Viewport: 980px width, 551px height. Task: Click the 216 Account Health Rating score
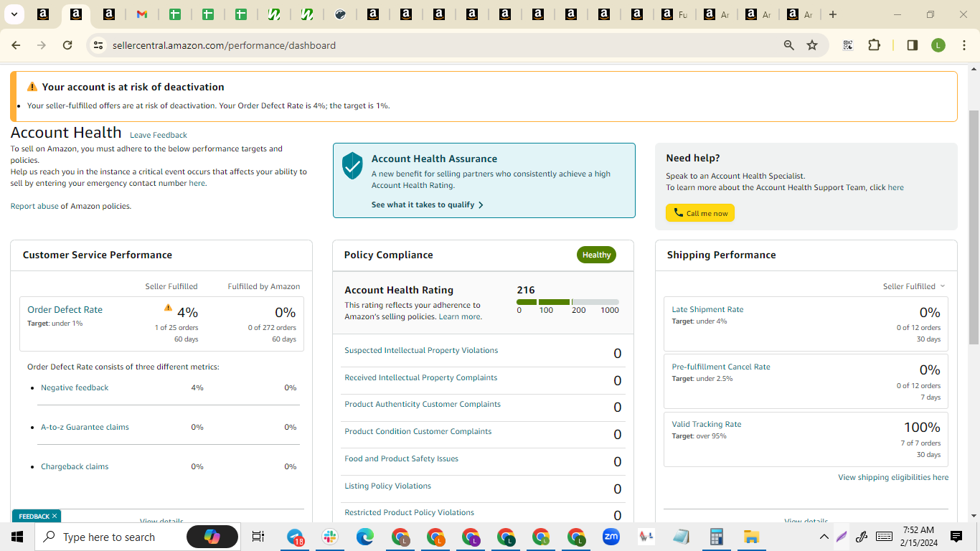[526, 290]
